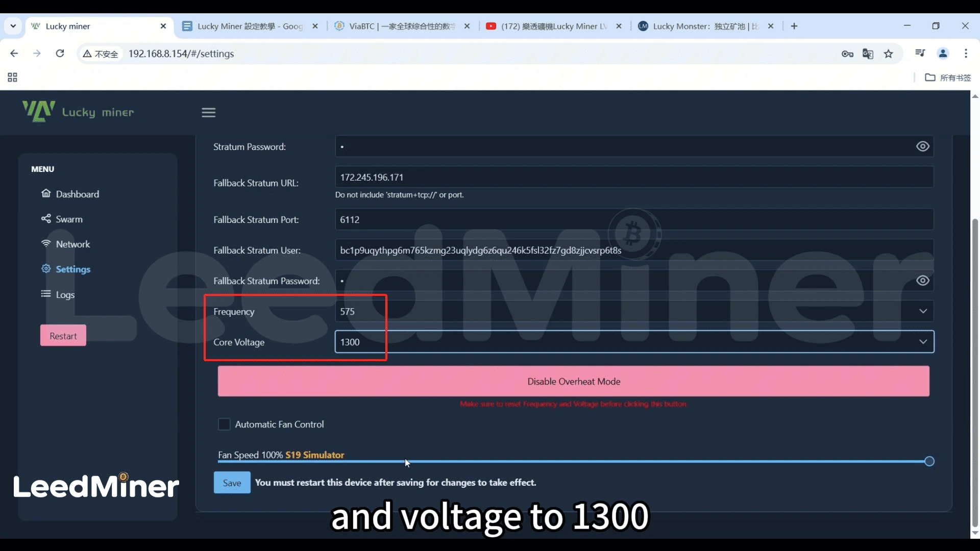Go back with the browser back arrow
Viewport: 980px width, 551px height.
pos(14,54)
